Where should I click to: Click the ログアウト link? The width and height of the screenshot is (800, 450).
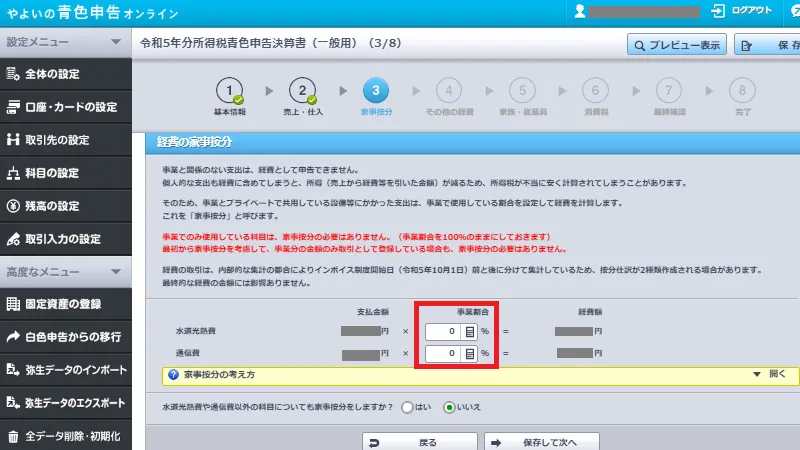point(752,10)
